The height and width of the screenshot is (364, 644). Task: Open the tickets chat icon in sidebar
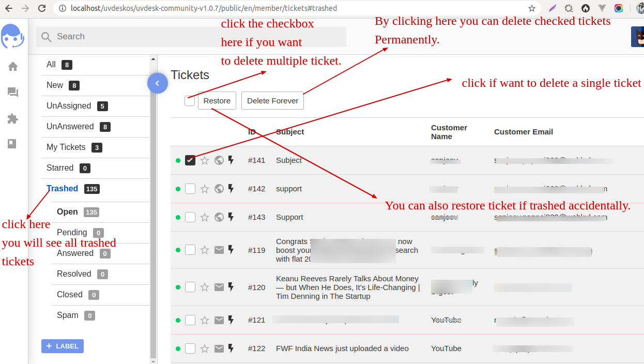click(x=13, y=93)
